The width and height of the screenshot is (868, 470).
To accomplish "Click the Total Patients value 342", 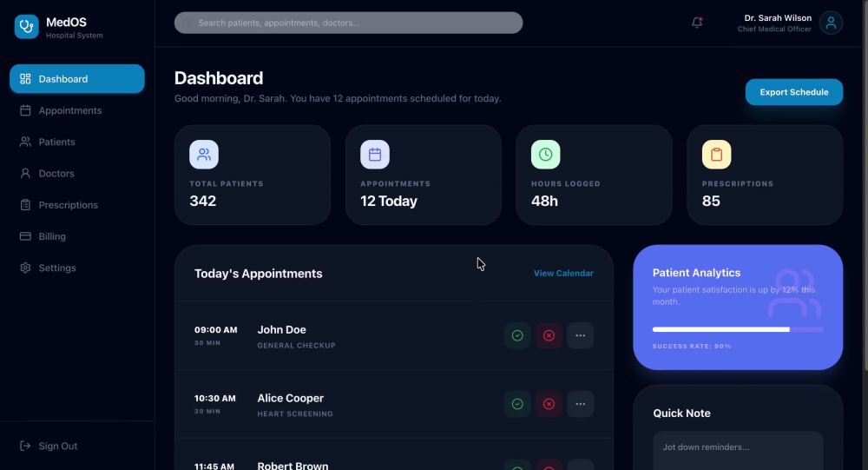I will (x=203, y=201).
